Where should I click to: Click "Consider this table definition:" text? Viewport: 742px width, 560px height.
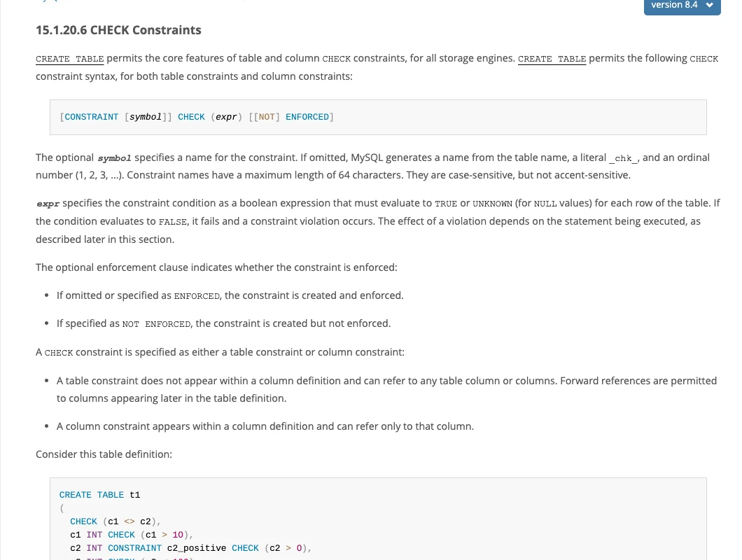pos(104,454)
